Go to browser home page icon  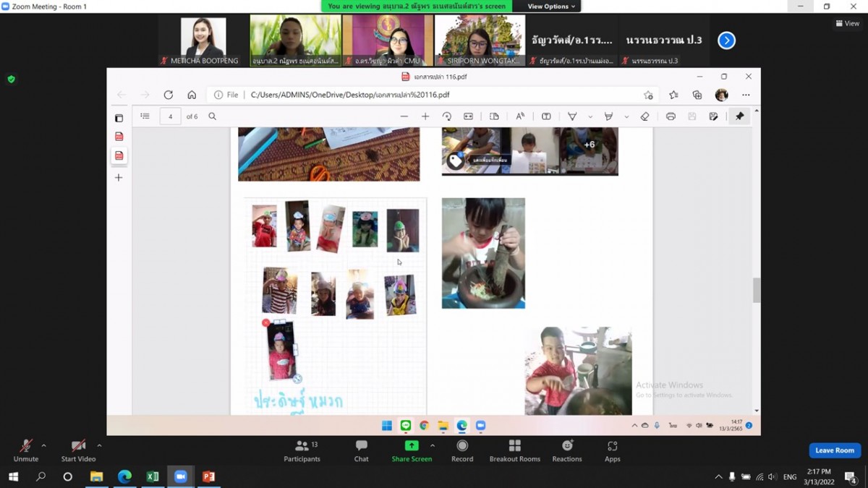tap(192, 95)
